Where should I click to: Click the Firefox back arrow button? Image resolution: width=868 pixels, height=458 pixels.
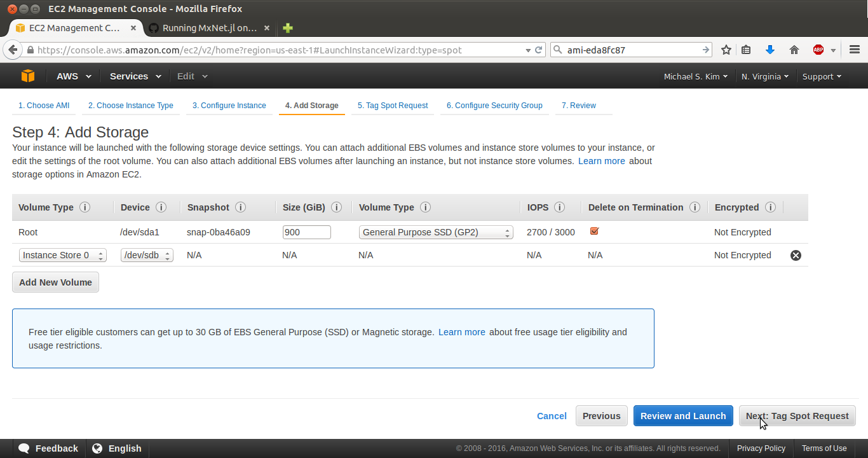[12, 50]
